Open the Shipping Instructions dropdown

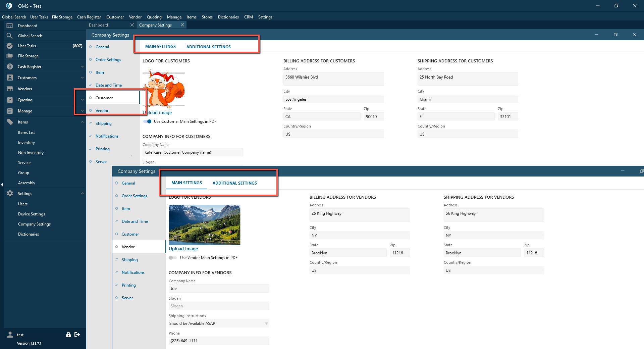coord(266,323)
